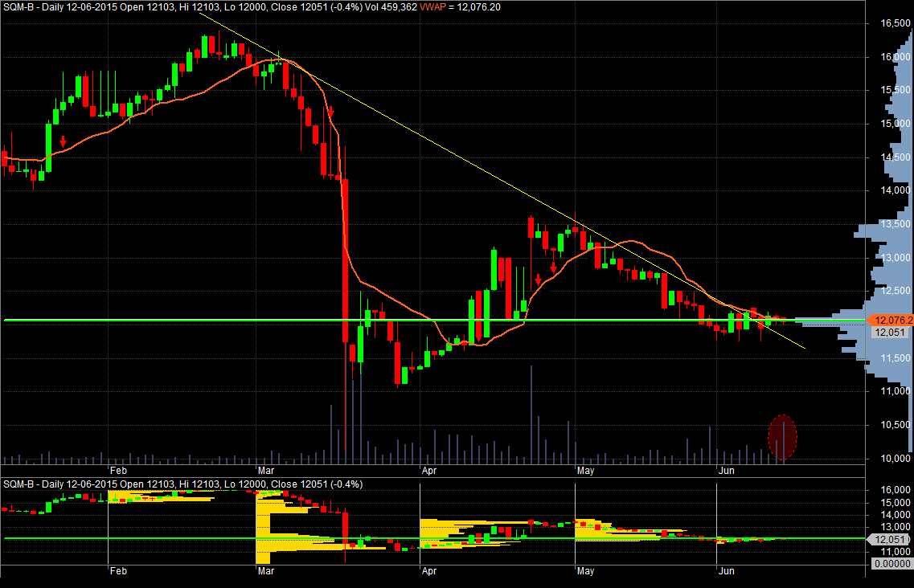
Task: Click the Apr label on the lower pane time axis
Action: (429, 570)
